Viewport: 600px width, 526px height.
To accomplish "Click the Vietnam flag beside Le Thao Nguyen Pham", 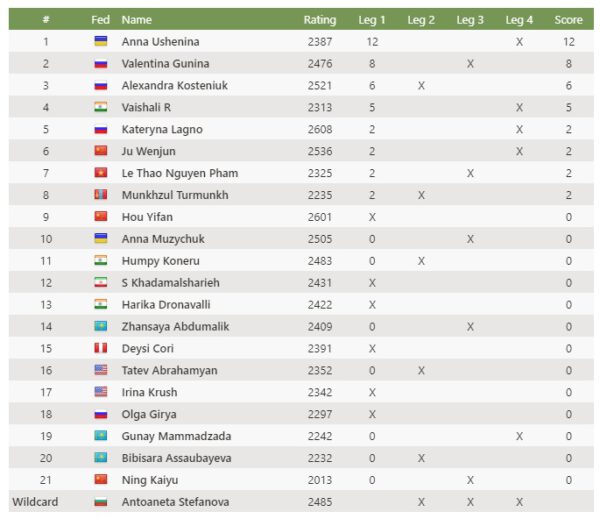I will click(100, 173).
